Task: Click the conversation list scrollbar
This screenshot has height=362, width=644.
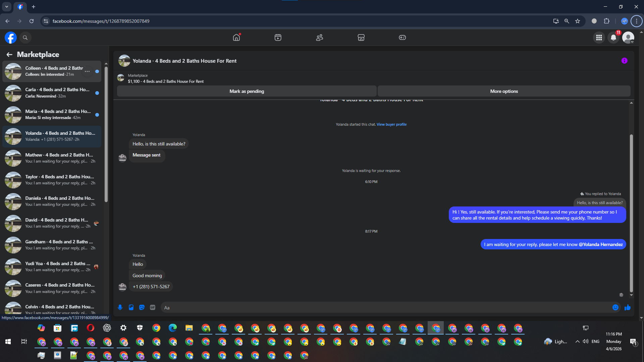Action: tap(106, 134)
